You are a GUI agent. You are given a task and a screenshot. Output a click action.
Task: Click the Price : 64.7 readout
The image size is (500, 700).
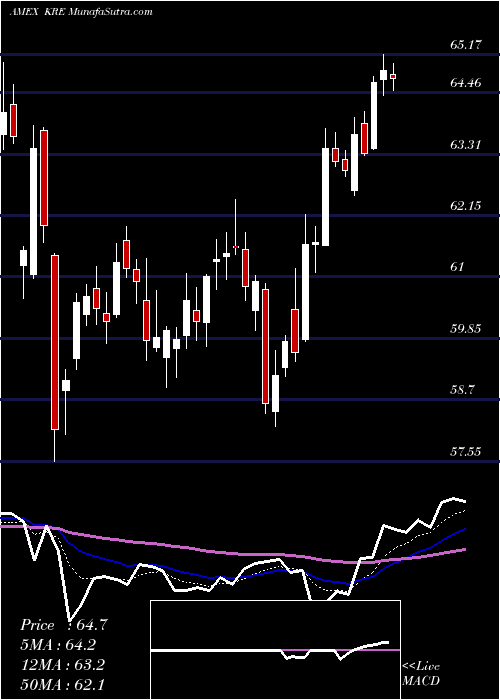pyautogui.click(x=63, y=625)
